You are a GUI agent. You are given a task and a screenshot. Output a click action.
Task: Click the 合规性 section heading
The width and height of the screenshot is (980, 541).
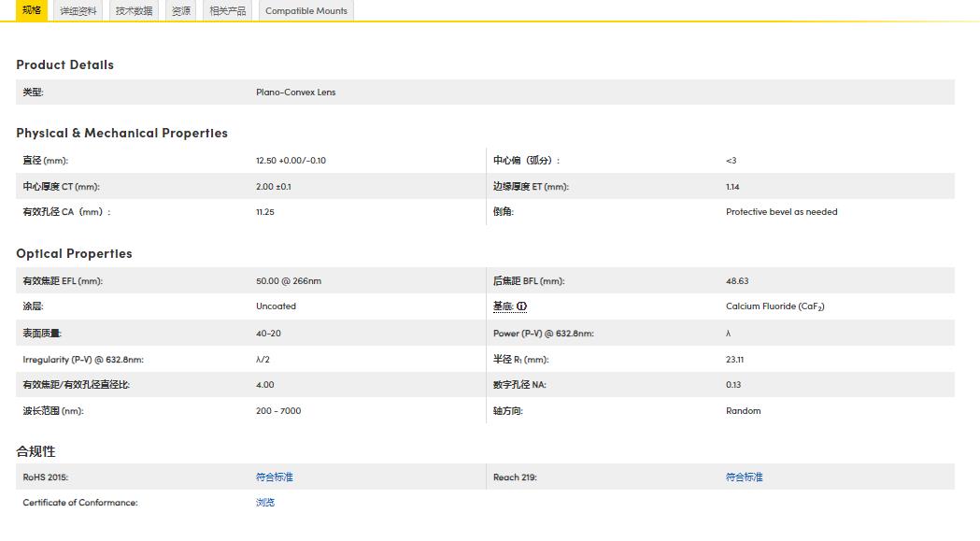(36, 451)
